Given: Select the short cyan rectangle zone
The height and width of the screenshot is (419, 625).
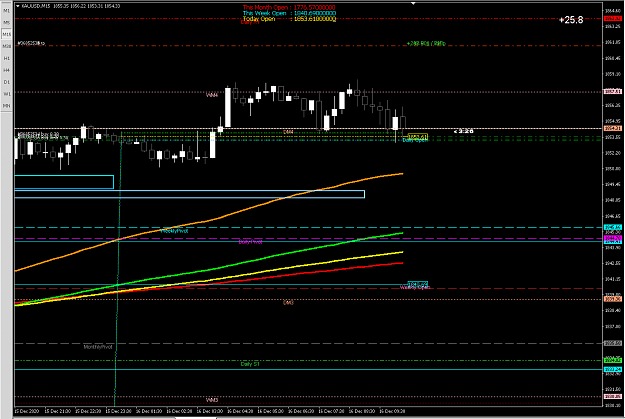Looking at the screenshot, I should 64,182.
